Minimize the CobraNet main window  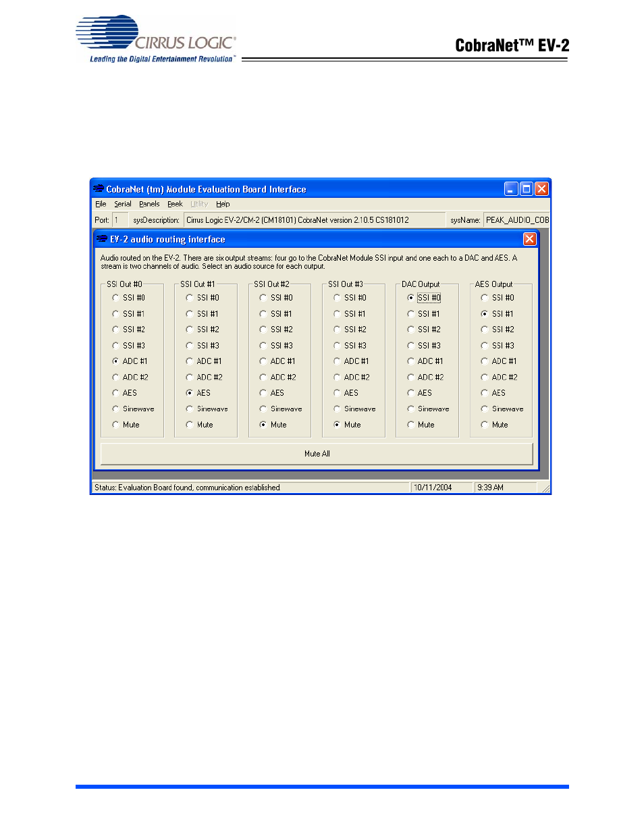pyautogui.click(x=511, y=189)
